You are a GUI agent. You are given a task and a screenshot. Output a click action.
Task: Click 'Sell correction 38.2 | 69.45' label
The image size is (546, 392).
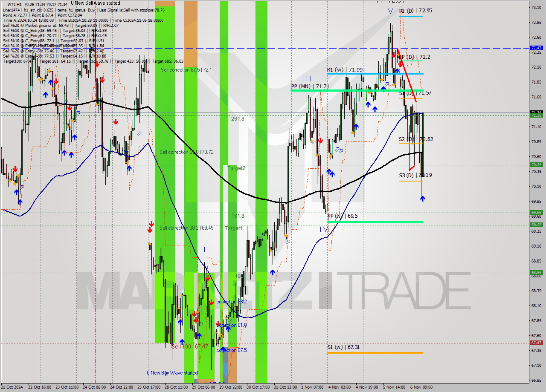coord(186,228)
